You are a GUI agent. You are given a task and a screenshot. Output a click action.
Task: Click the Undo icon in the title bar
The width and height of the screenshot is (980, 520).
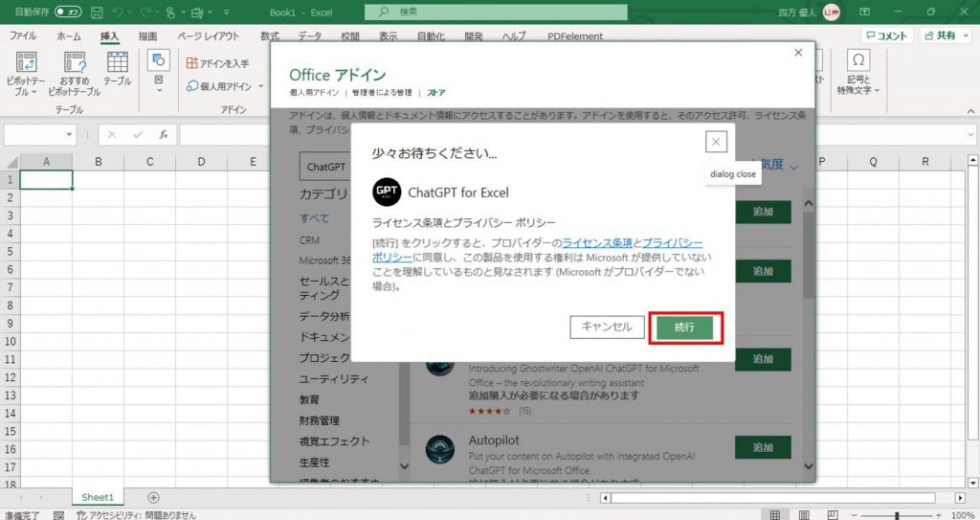[x=119, y=11]
